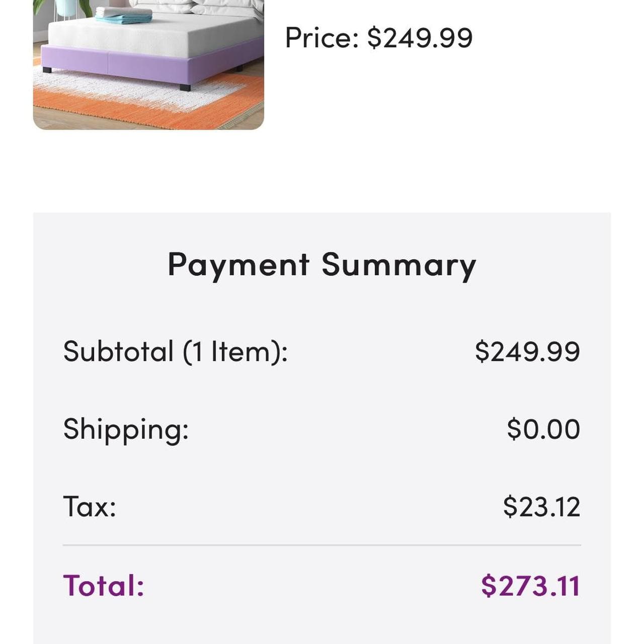Click the $0.00 shipping amount
The width and height of the screenshot is (644, 644).
(x=543, y=429)
